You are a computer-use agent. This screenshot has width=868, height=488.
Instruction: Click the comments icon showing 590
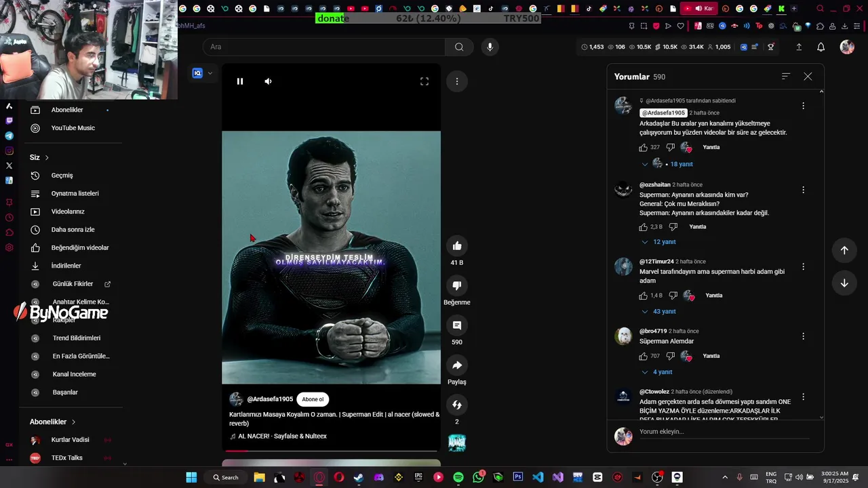(457, 325)
